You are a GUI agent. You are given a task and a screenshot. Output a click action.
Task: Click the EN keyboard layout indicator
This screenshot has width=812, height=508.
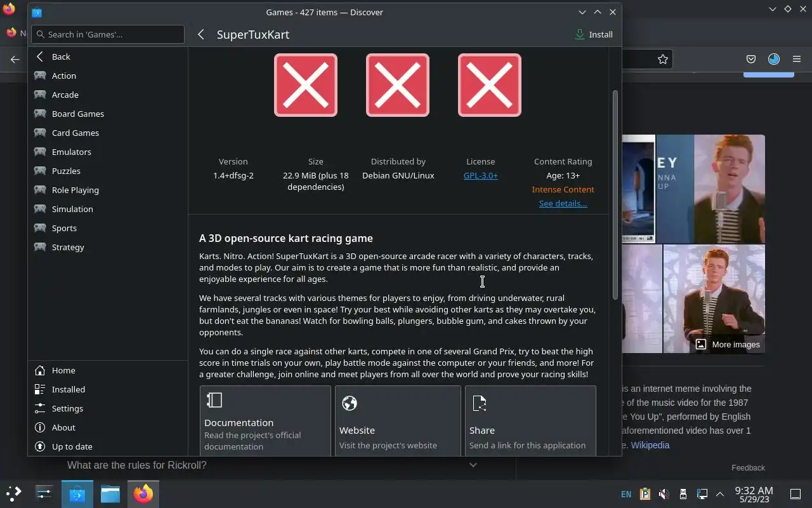626,494
